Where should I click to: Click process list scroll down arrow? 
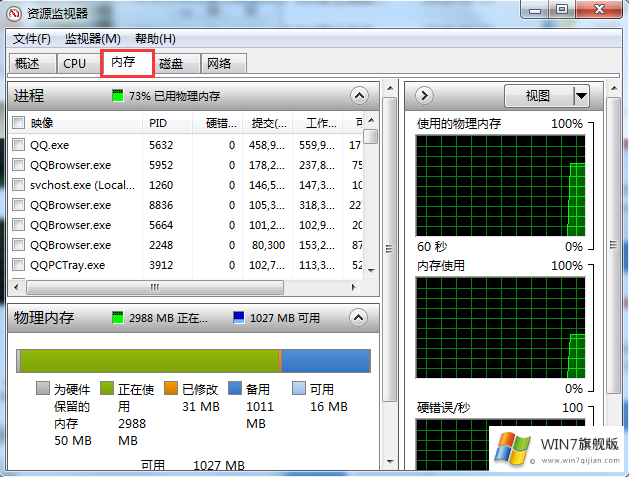(x=371, y=270)
